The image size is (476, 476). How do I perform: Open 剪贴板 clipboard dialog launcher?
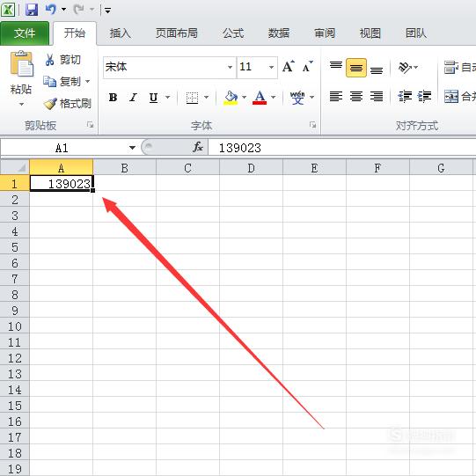90,124
